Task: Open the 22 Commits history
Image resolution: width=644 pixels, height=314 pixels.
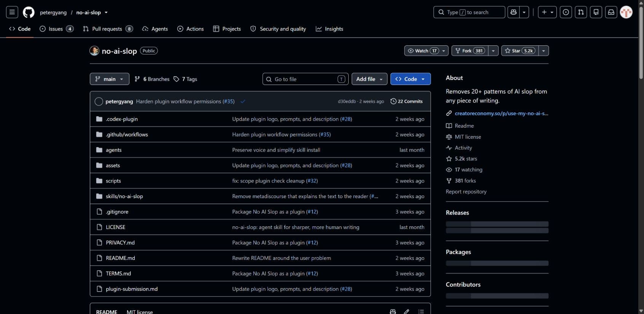Action: (x=406, y=101)
